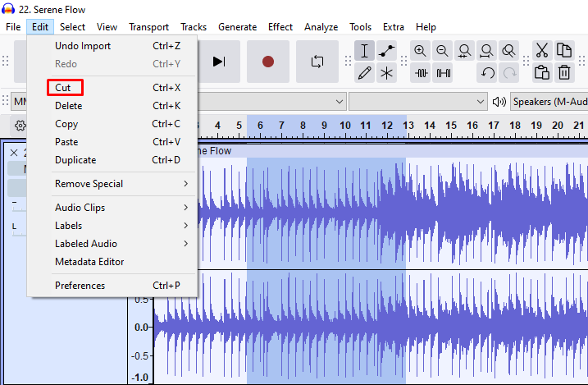Open the Tools menu

pos(360,27)
